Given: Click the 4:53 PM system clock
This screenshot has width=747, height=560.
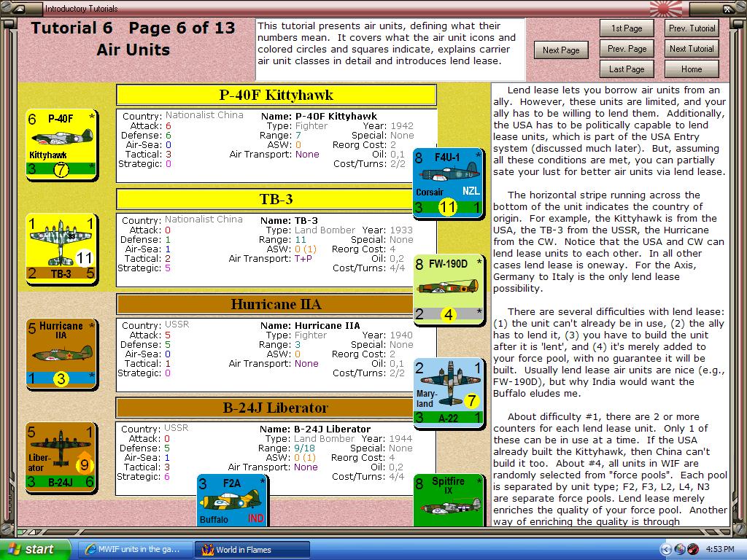Looking at the screenshot, I should [x=720, y=550].
